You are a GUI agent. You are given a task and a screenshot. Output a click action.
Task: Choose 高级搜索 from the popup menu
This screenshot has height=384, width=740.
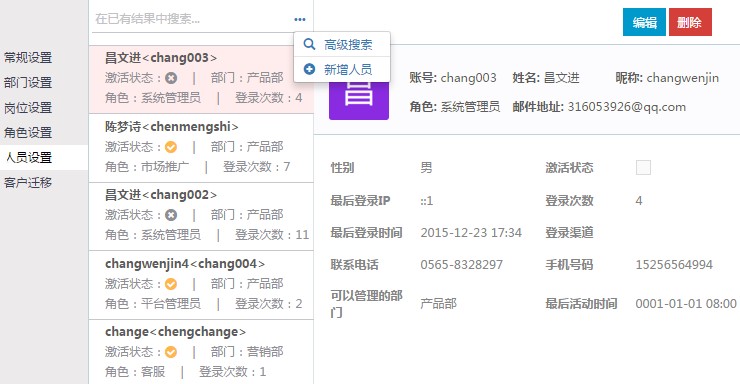coord(342,44)
